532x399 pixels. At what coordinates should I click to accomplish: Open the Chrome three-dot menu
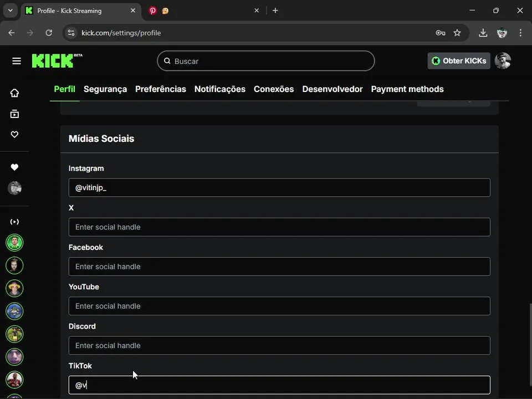pos(520,33)
